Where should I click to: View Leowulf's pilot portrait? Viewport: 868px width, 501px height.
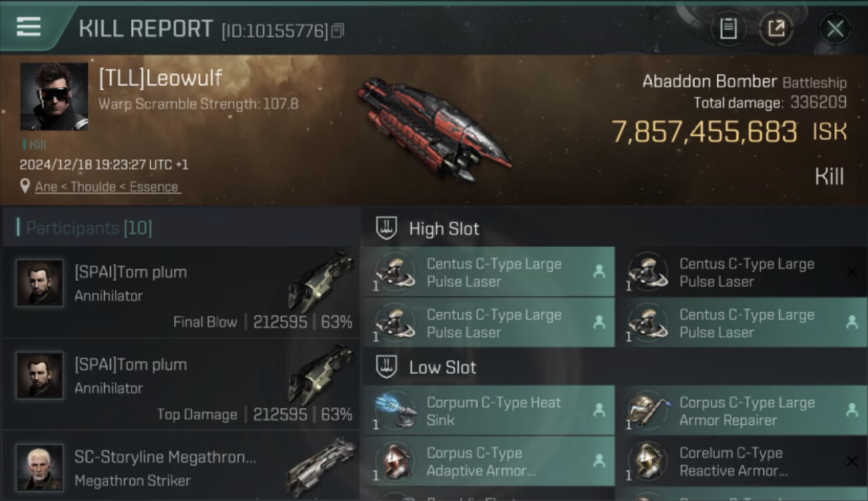pos(54,97)
